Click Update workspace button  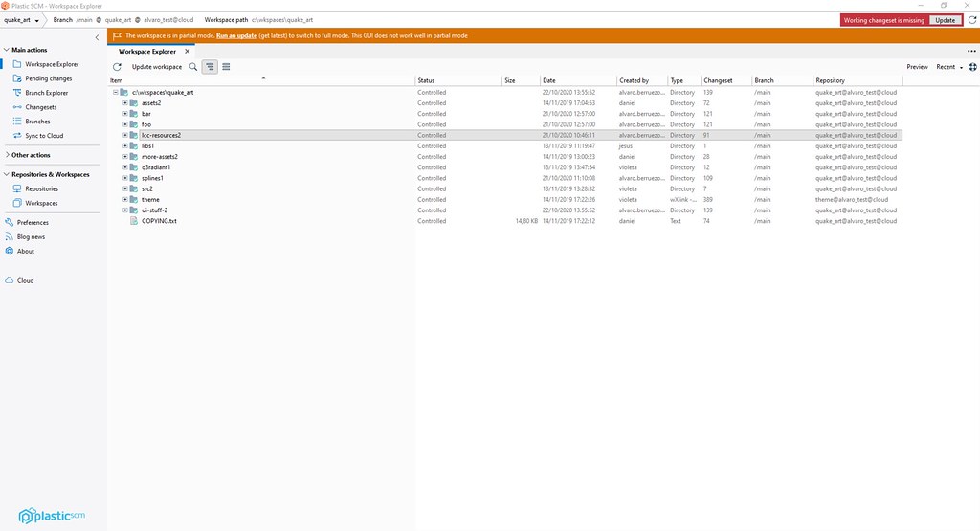pyautogui.click(x=157, y=67)
